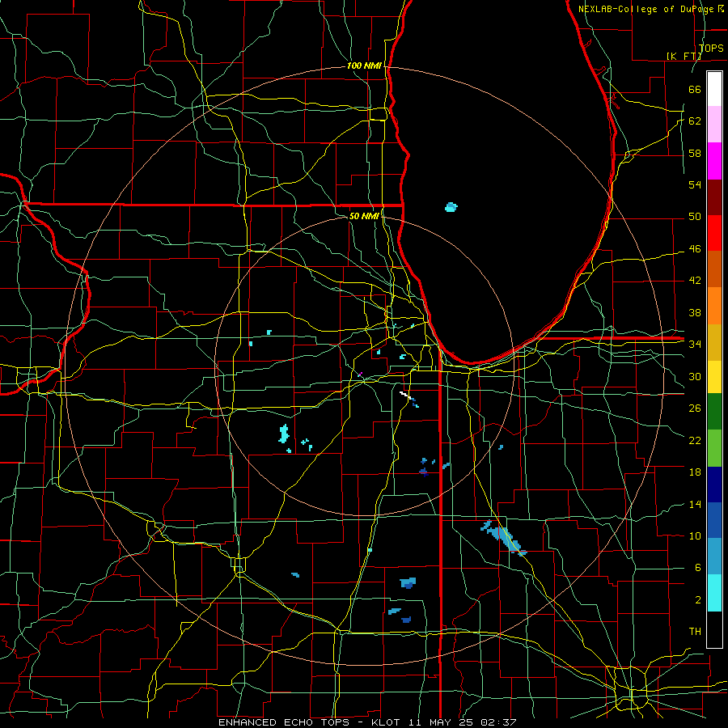
Task: Click the black TH threshold swatch
Action: [714, 629]
